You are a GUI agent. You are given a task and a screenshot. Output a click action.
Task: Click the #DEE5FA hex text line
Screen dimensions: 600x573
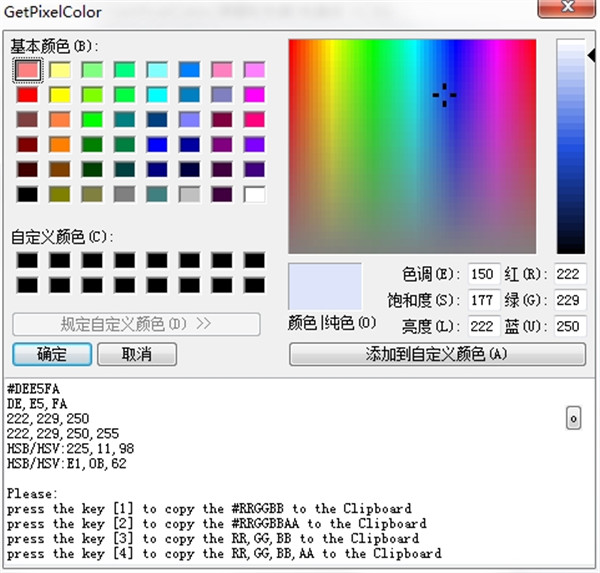(x=33, y=389)
